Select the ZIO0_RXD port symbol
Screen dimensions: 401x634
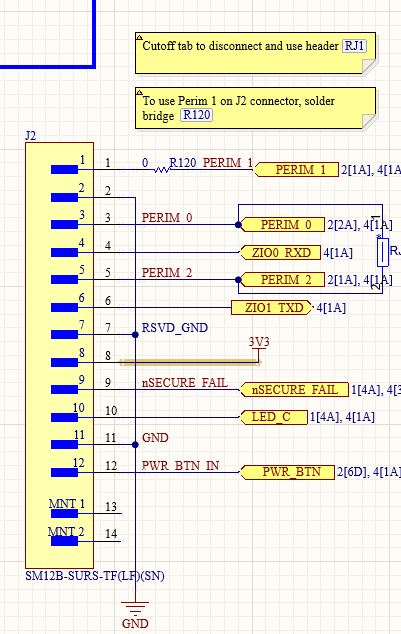(280, 253)
